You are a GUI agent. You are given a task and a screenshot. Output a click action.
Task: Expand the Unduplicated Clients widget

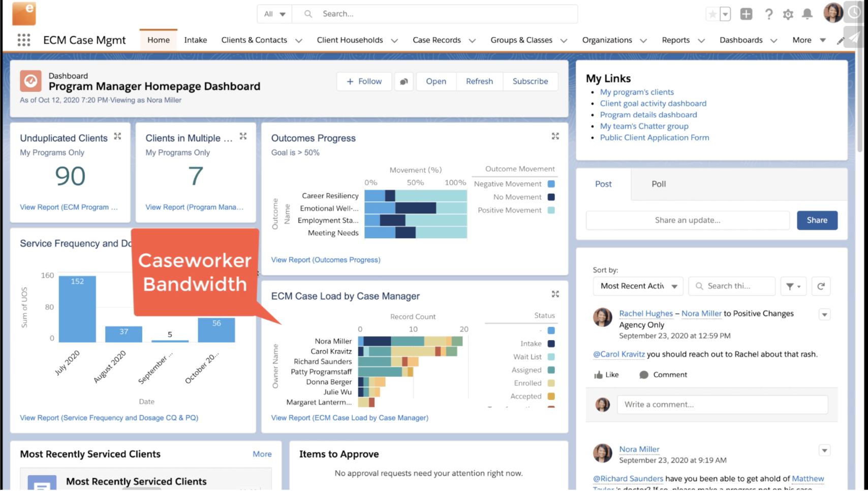(117, 136)
